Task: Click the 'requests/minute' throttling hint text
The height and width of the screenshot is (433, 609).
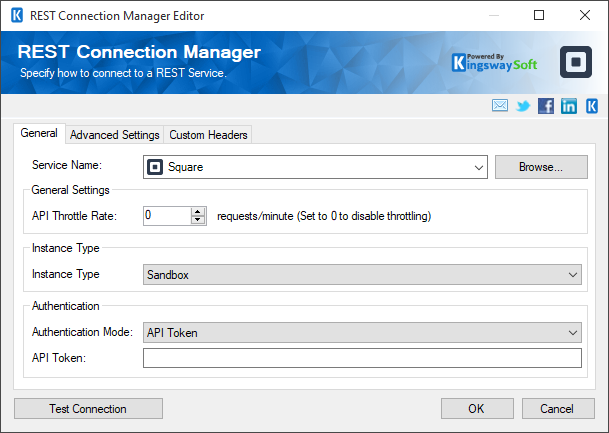Action: pos(324,216)
